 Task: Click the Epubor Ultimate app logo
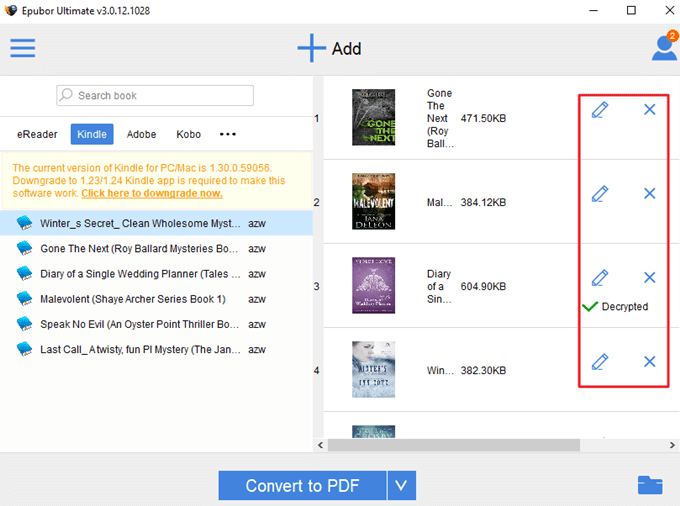click(11, 10)
